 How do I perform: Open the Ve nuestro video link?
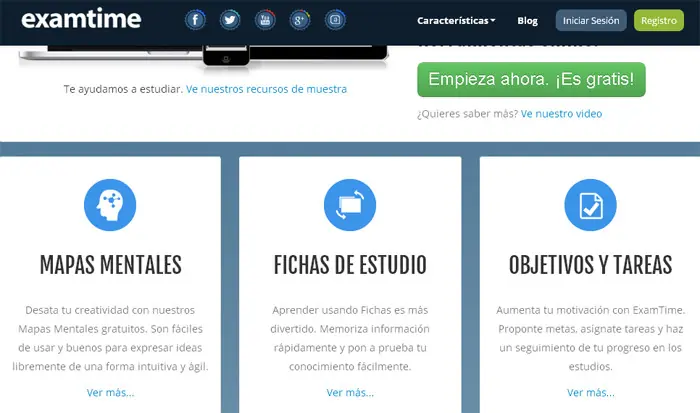pyautogui.click(x=562, y=114)
